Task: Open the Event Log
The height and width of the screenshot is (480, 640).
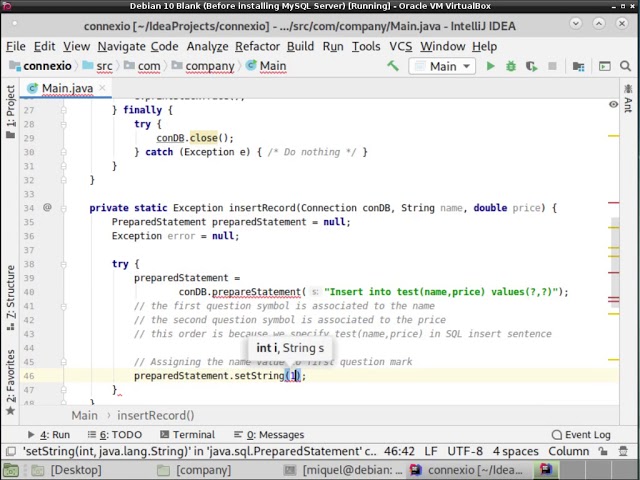Action: [x=581, y=435]
